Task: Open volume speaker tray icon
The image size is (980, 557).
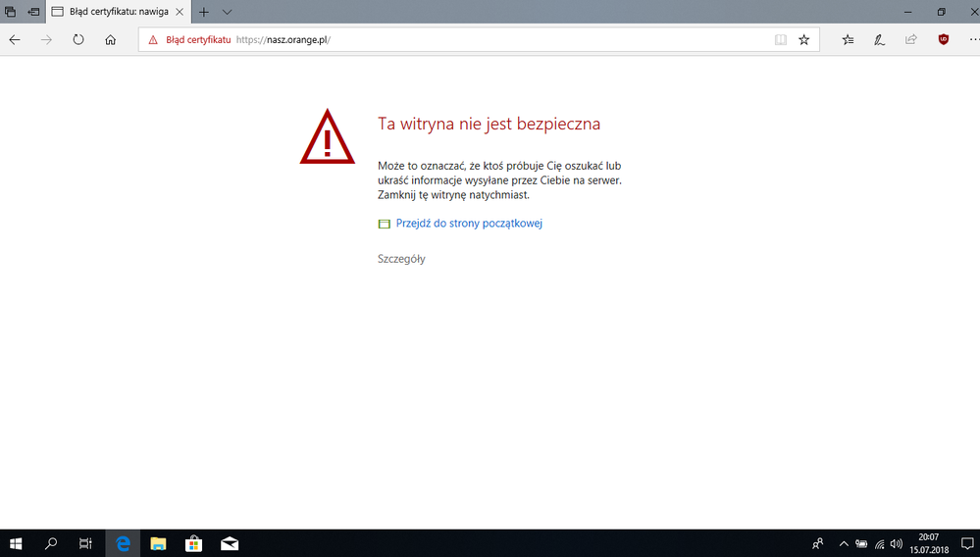Action: [897, 543]
